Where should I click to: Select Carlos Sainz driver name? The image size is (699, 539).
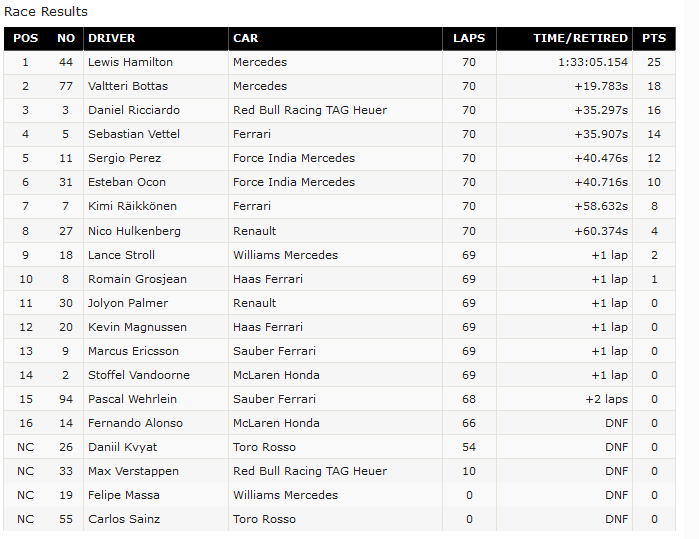[x=124, y=519]
